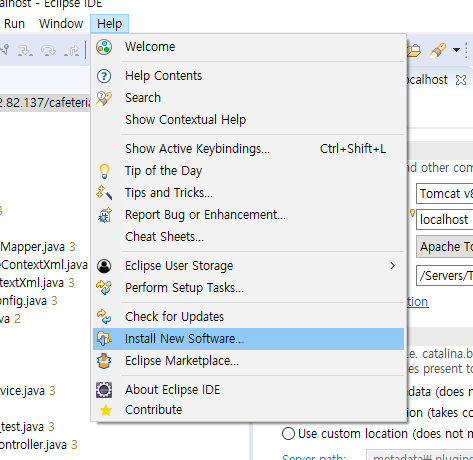Open the Window menu

pyautogui.click(x=61, y=24)
